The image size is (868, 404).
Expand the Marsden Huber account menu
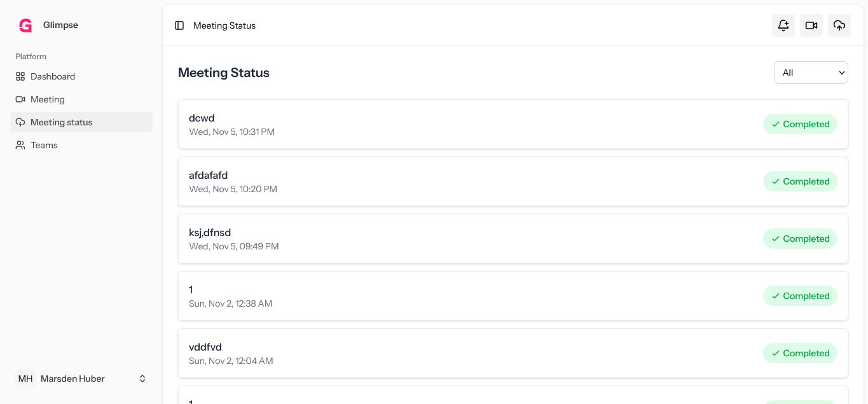142,379
